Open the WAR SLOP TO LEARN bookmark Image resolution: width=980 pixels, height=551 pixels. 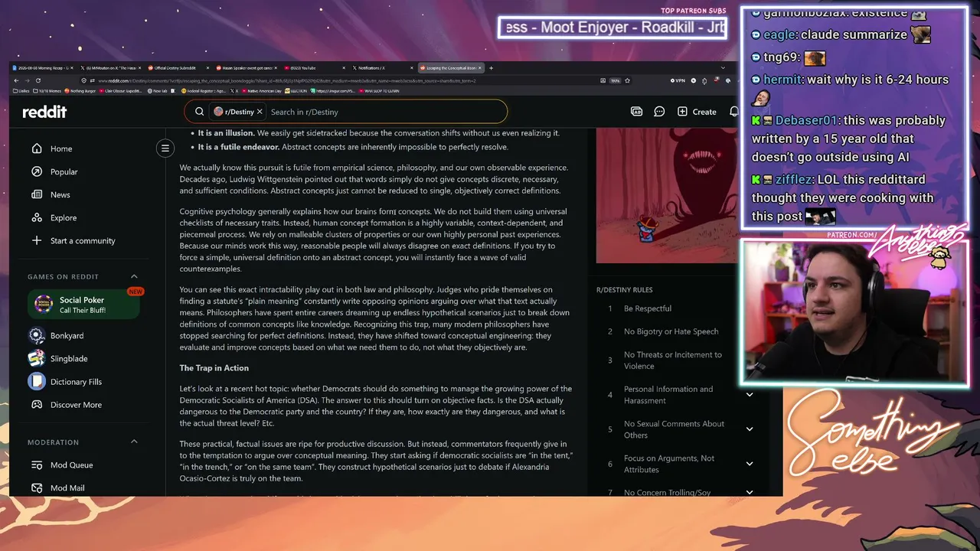point(379,90)
